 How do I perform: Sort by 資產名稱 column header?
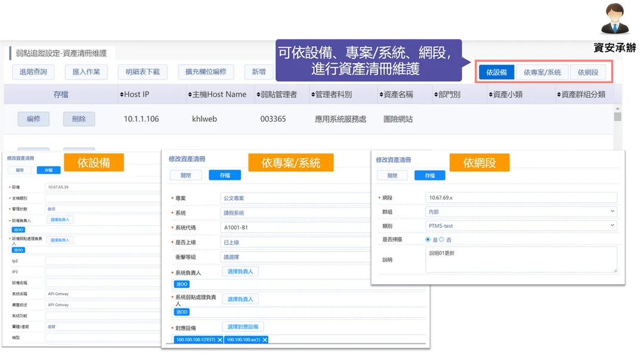tap(396, 95)
